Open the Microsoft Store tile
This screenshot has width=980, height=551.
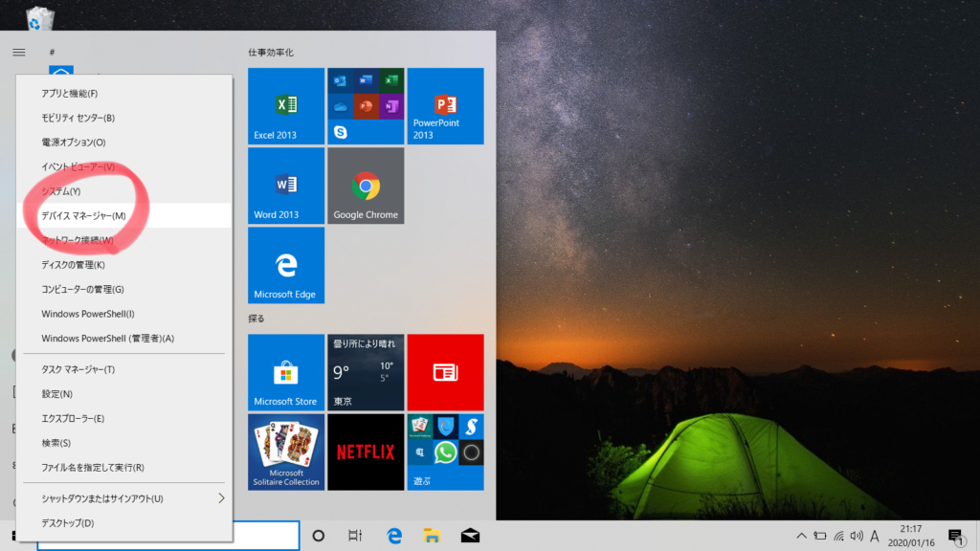(x=285, y=372)
